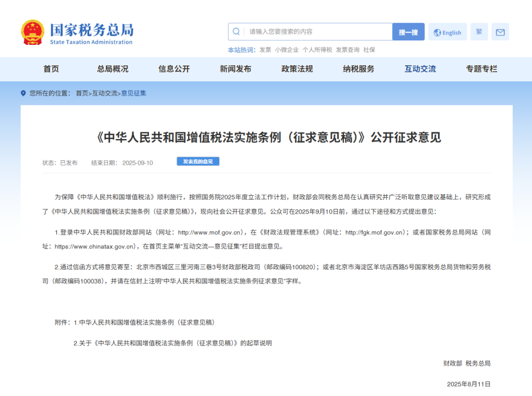Open 总局概况 menu item

pyautogui.click(x=113, y=69)
